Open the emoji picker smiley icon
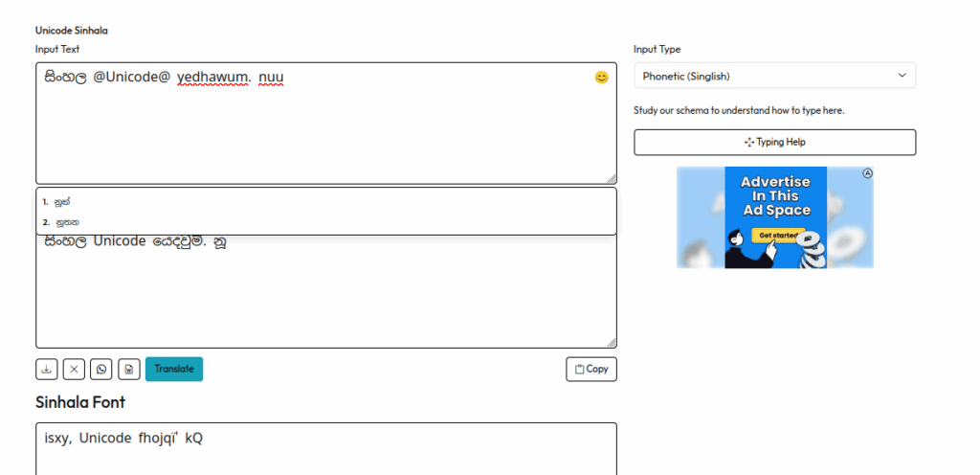This screenshot has width=980, height=475. (x=601, y=78)
